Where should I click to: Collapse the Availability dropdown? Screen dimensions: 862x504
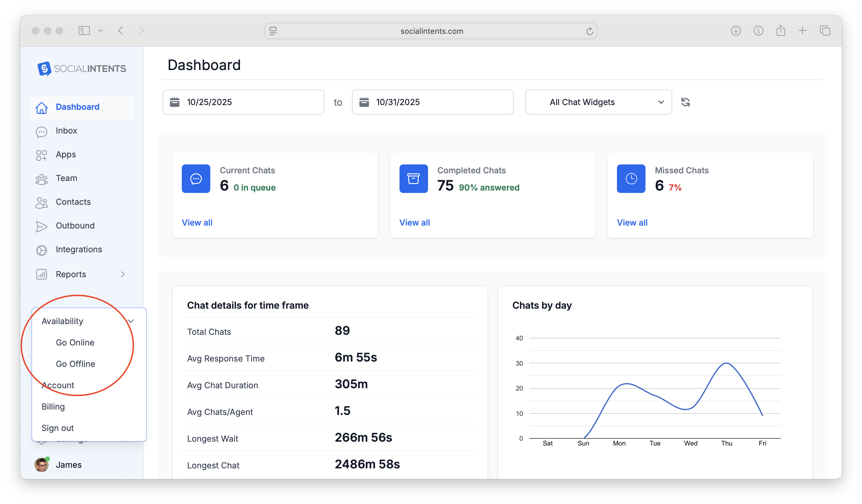click(131, 321)
